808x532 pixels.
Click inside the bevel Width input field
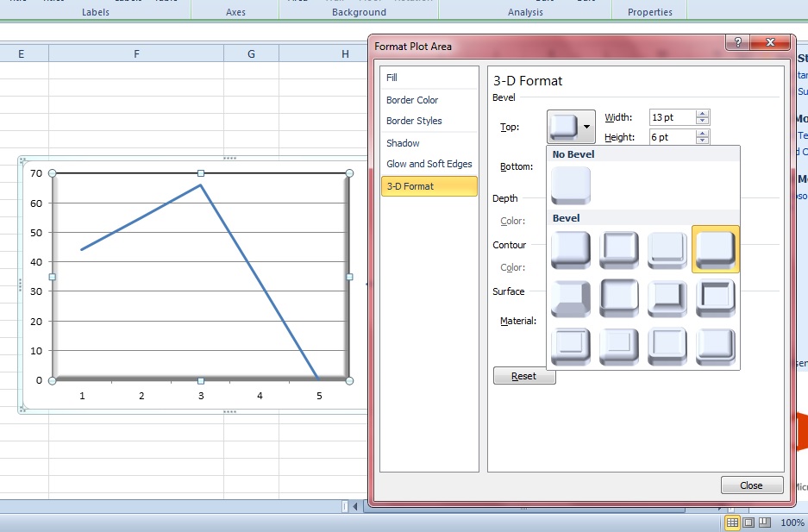(671, 117)
